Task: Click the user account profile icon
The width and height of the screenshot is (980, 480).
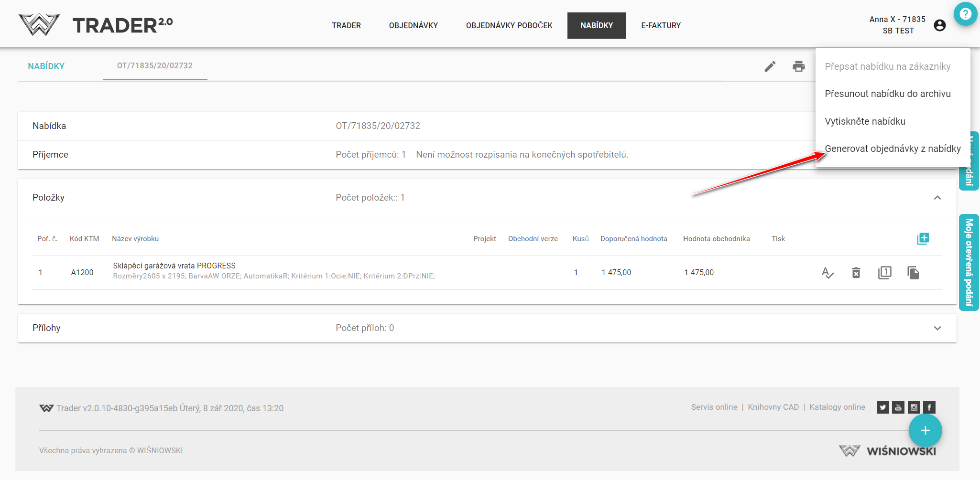Action: 939,25
